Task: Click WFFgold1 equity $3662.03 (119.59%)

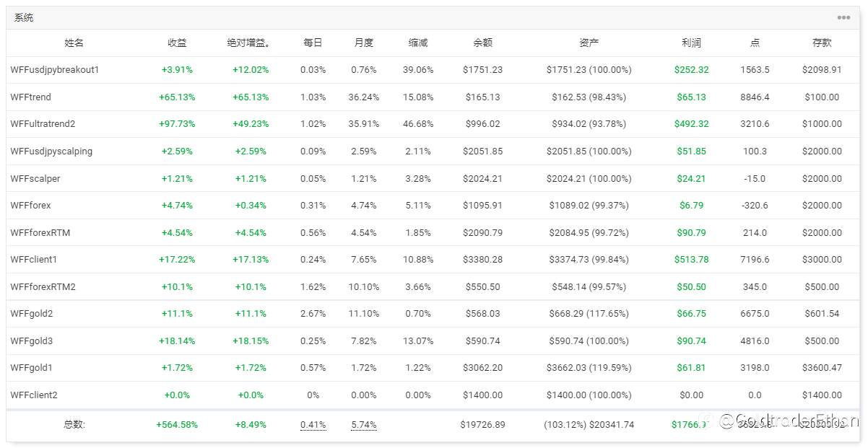Action: tap(589, 368)
